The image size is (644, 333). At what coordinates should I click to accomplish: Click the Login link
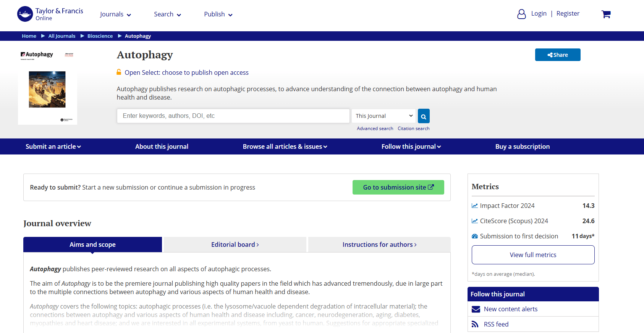coord(539,14)
